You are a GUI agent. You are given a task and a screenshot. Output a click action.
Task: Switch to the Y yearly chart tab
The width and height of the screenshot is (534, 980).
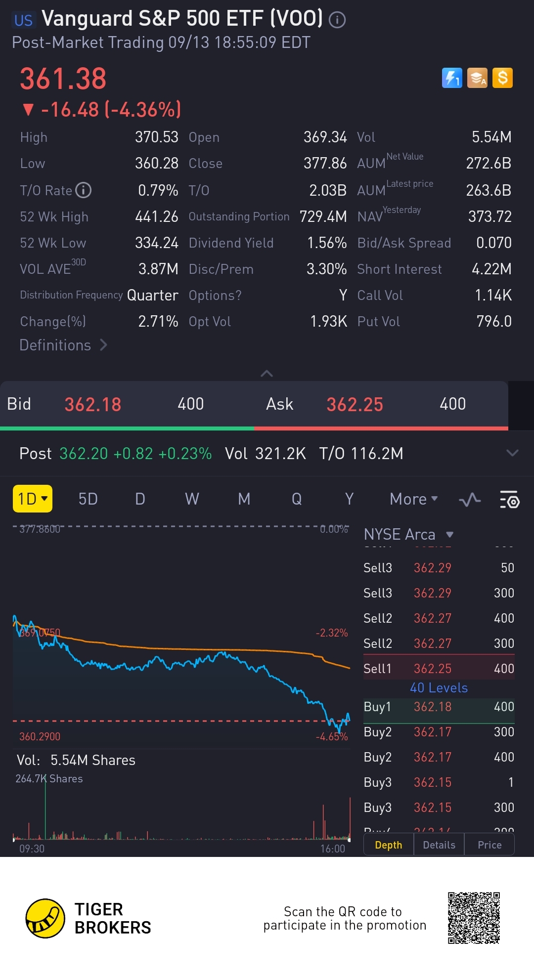[x=349, y=499]
